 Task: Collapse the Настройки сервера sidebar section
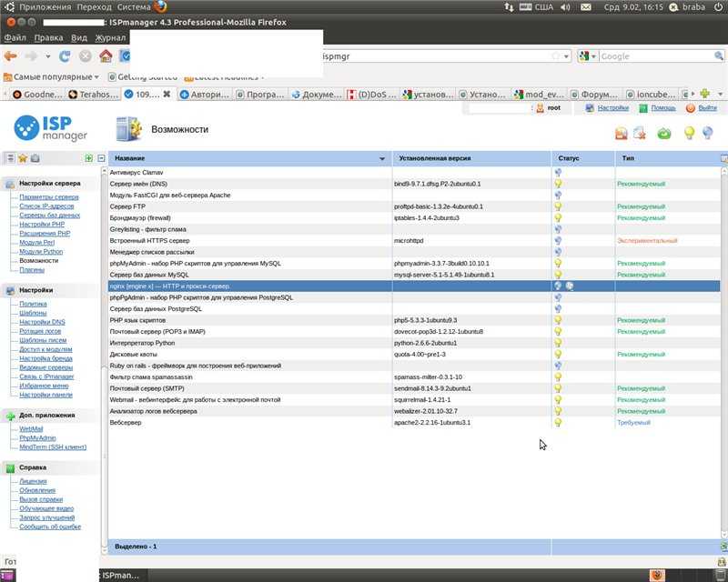coord(50,184)
